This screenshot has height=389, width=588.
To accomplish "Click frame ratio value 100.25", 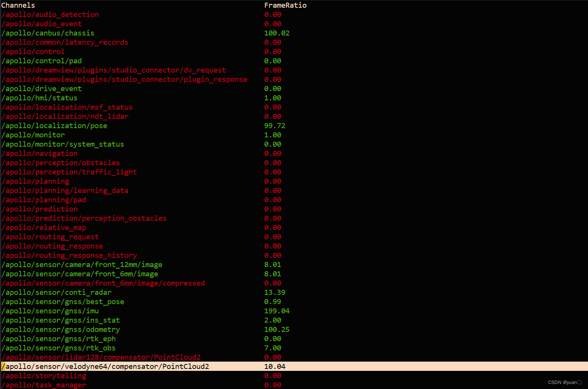I will [277, 330].
